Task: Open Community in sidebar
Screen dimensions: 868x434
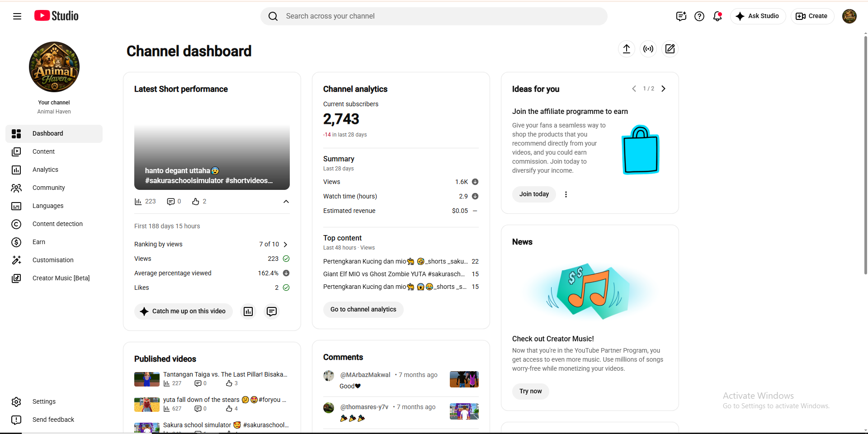Action: click(x=54, y=188)
